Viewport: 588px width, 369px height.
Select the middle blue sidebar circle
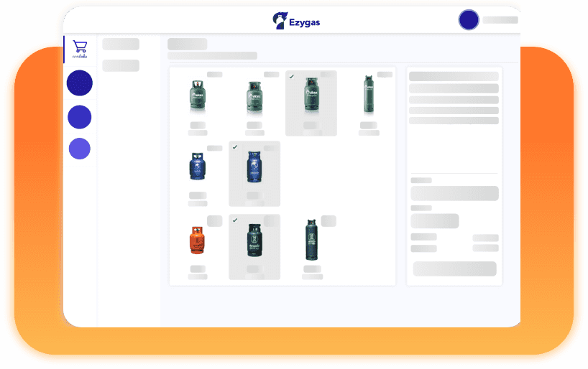coord(80,117)
